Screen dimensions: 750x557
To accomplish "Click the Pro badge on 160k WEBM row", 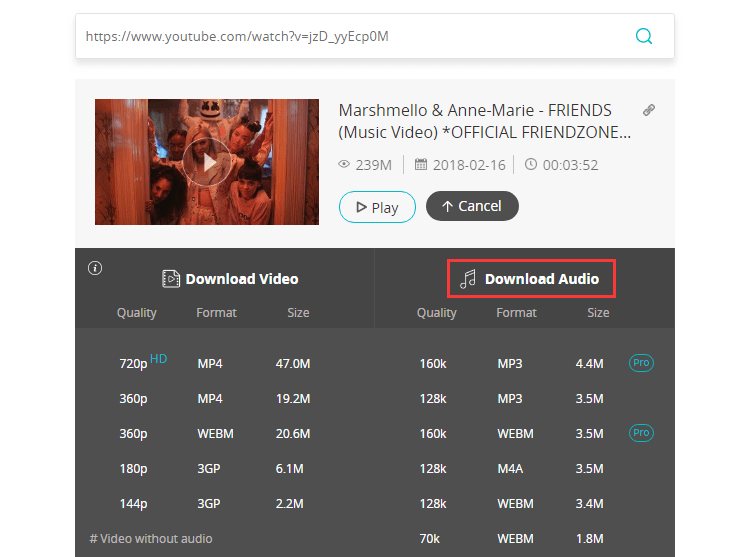I will click(641, 433).
